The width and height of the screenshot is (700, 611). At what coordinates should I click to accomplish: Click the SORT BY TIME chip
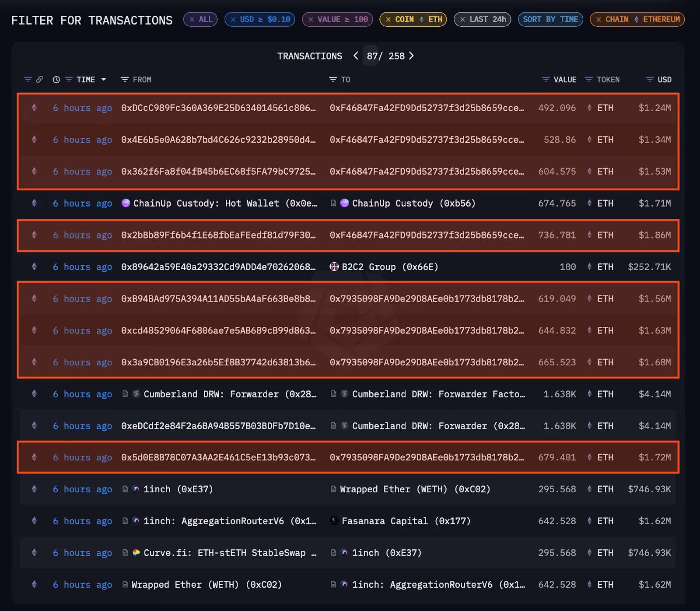coord(550,19)
